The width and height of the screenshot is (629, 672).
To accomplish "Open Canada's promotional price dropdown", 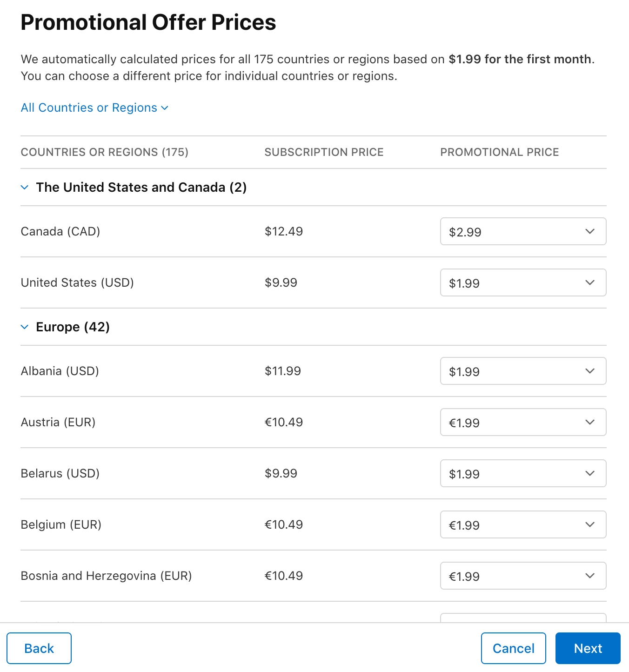I will coord(523,231).
